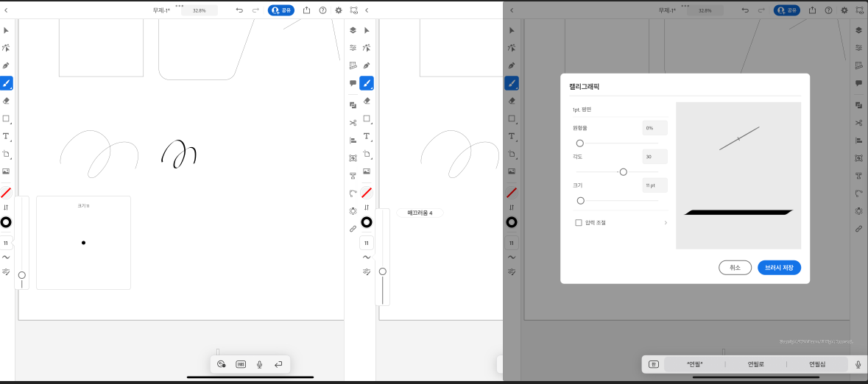Adjust the 각도 angle slider handle
Viewport: 868px width, 384px height.
click(x=624, y=172)
